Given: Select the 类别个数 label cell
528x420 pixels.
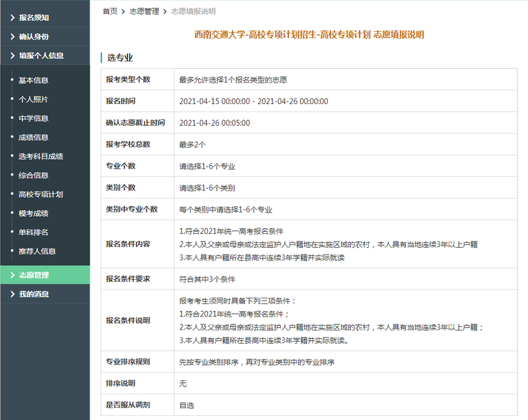Looking at the screenshot, I should click(138, 187).
